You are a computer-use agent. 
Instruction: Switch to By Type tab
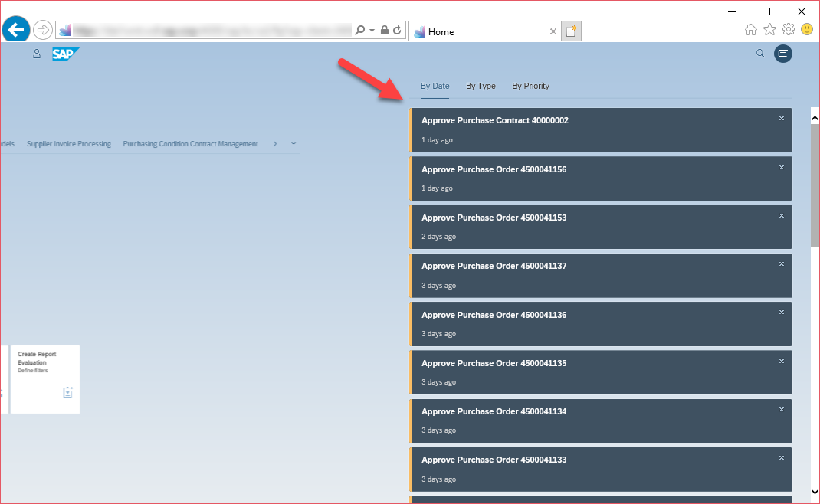[481, 86]
